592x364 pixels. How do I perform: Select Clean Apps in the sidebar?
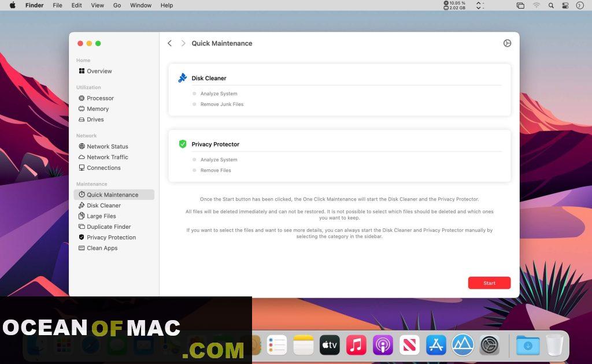(x=98, y=248)
